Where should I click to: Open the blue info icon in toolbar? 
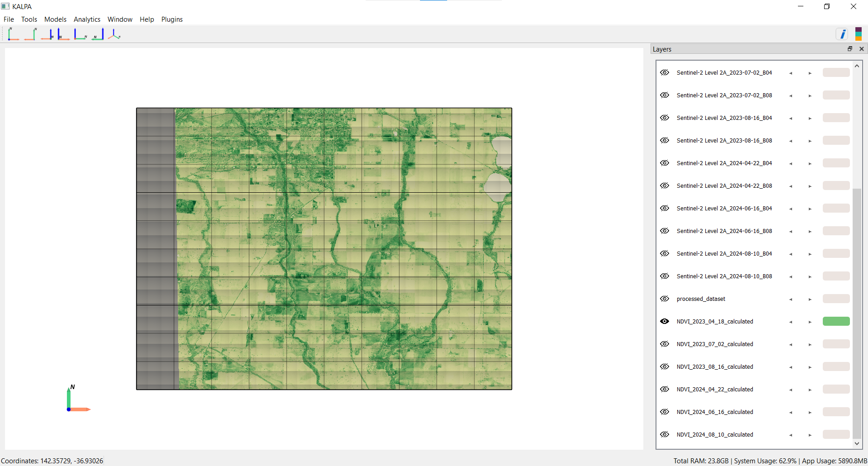click(x=842, y=34)
